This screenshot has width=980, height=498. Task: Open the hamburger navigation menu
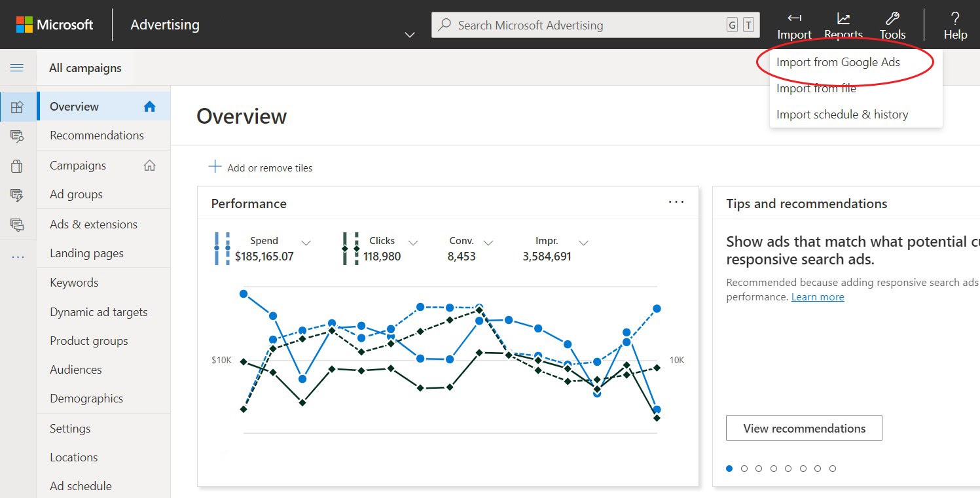[x=17, y=67]
